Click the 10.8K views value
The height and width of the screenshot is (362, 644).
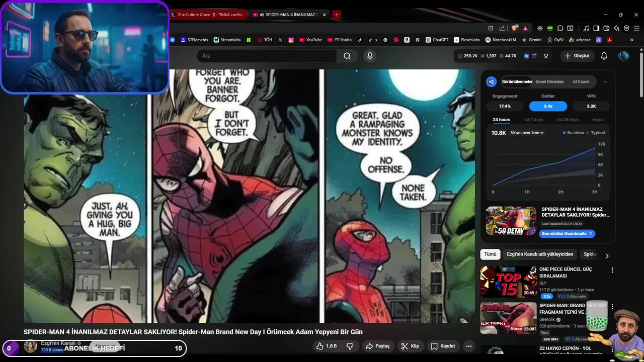click(x=499, y=133)
